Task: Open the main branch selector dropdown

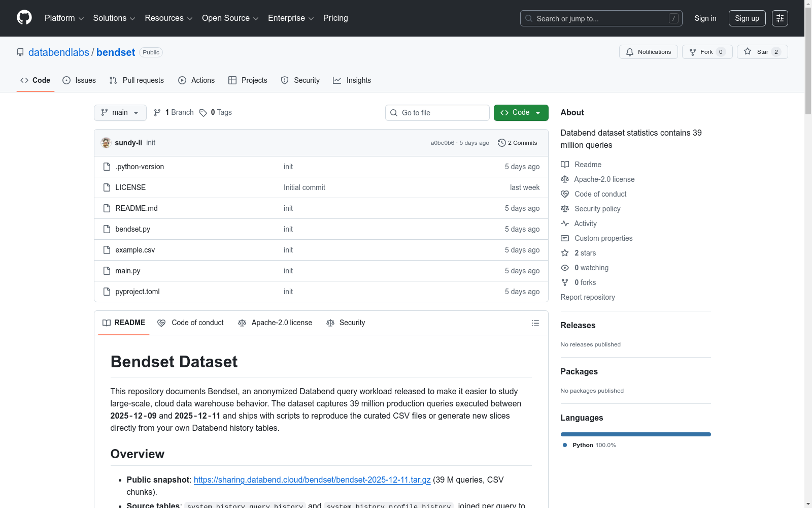Action: (x=120, y=113)
